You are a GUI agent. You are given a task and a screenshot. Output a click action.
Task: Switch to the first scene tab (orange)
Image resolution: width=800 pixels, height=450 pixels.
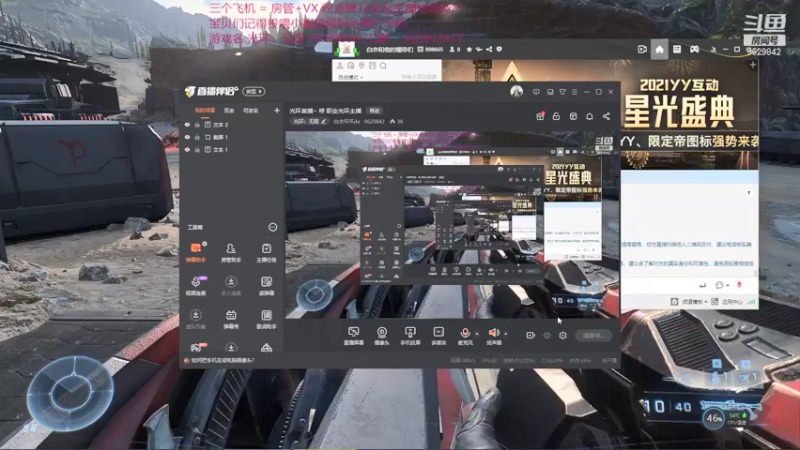(205, 110)
